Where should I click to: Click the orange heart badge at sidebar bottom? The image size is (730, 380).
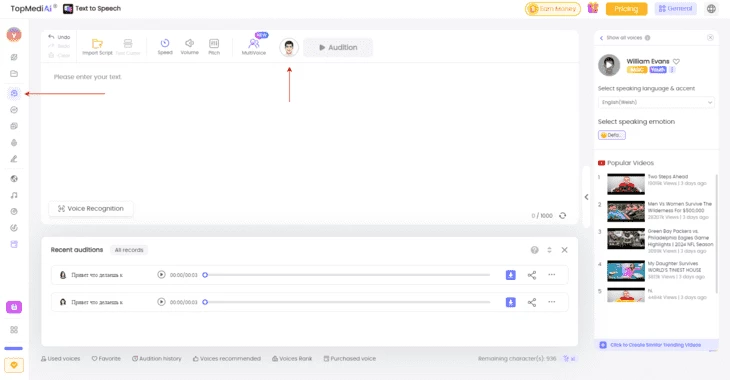14,365
